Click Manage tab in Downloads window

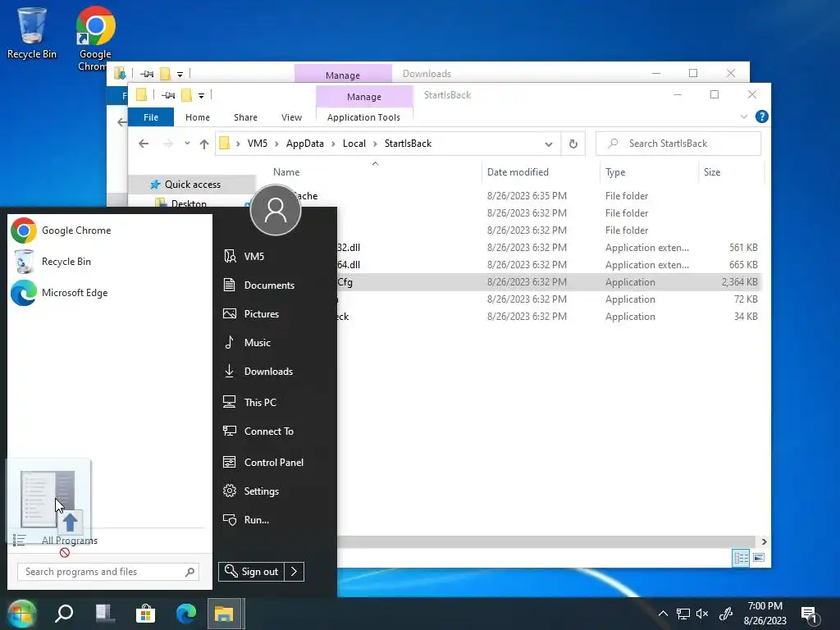tap(342, 75)
